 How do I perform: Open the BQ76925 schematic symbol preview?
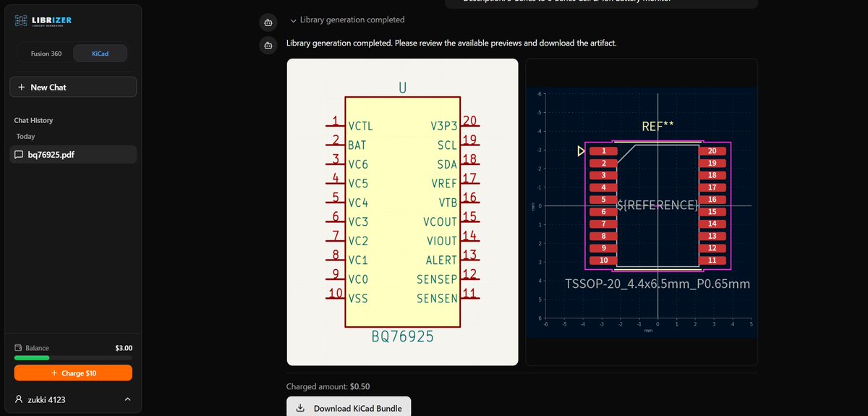click(403, 212)
